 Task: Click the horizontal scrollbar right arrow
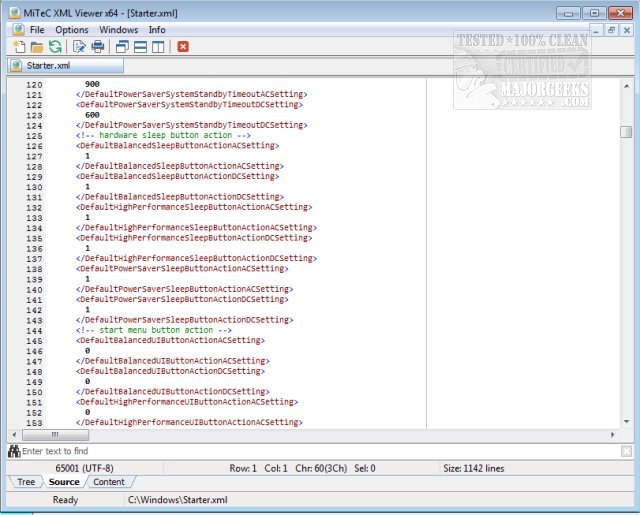(x=612, y=435)
